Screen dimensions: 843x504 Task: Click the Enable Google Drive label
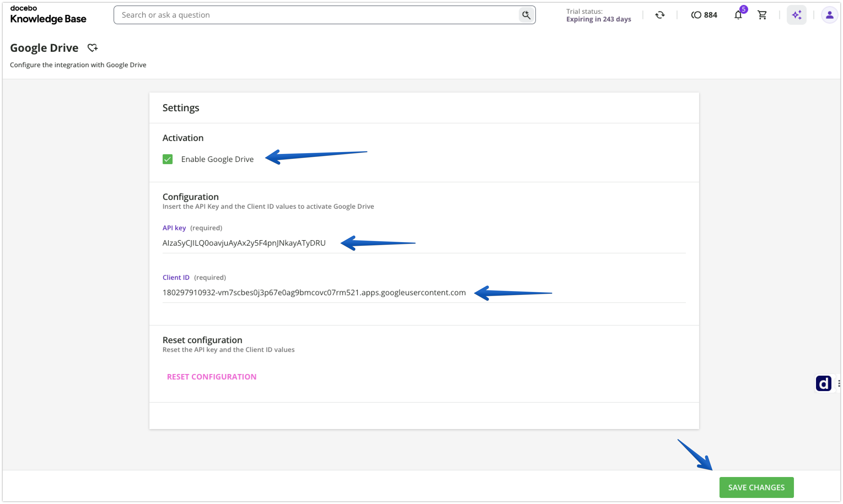pos(217,159)
